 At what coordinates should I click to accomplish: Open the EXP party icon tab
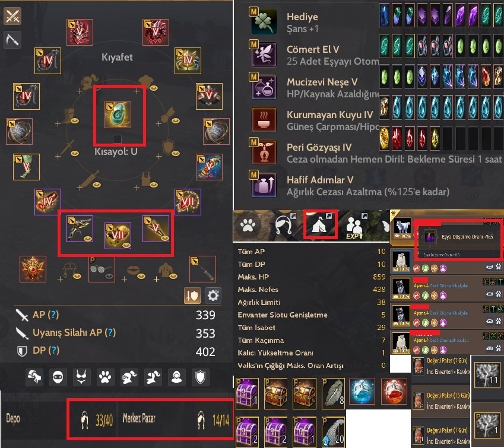click(354, 227)
